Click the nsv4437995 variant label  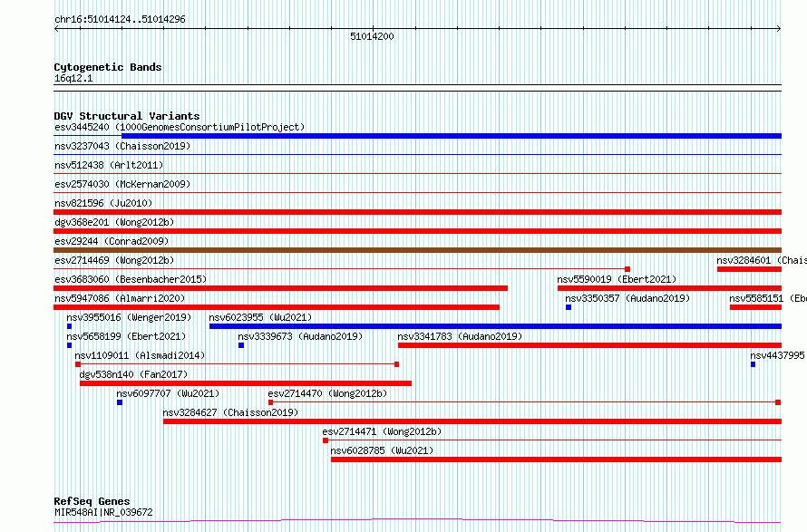(x=778, y=355)
